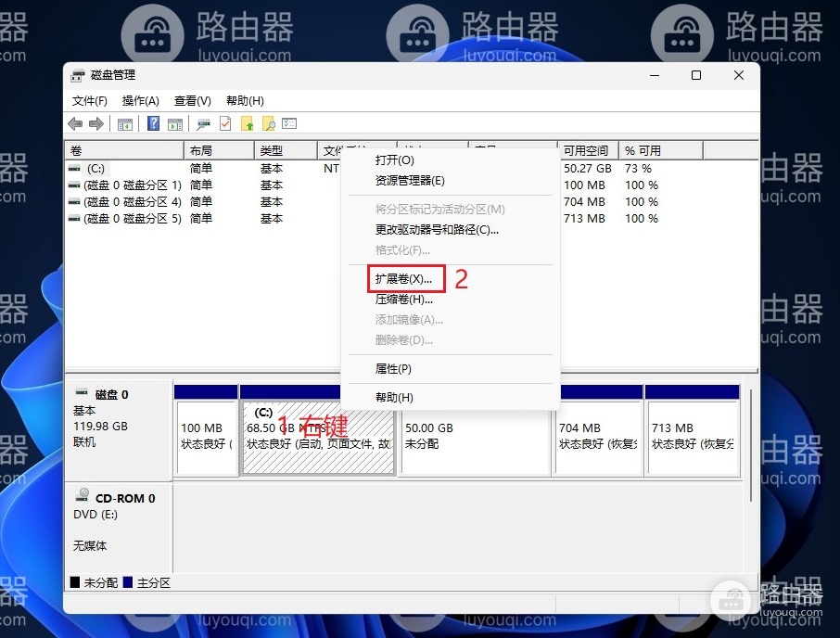Click the 704 MB free space cell
Image resolution: width=840 pixels, height=638 pixels.
tap(584, 202)
